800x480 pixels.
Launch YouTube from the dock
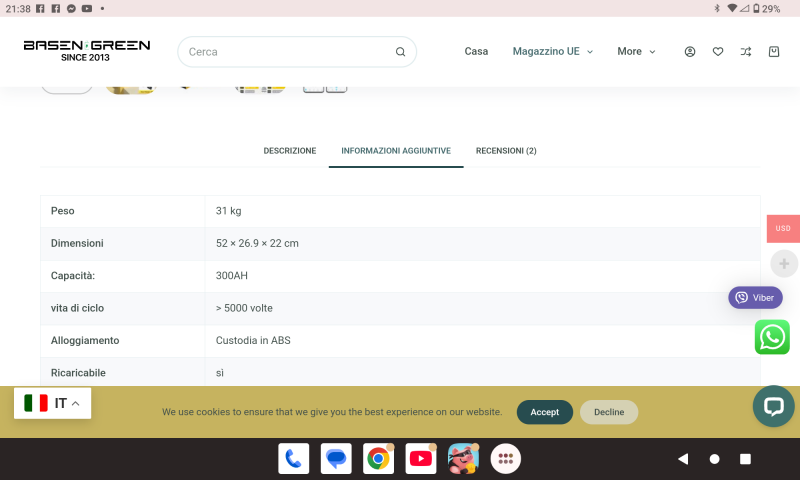[x=420, y=459]
